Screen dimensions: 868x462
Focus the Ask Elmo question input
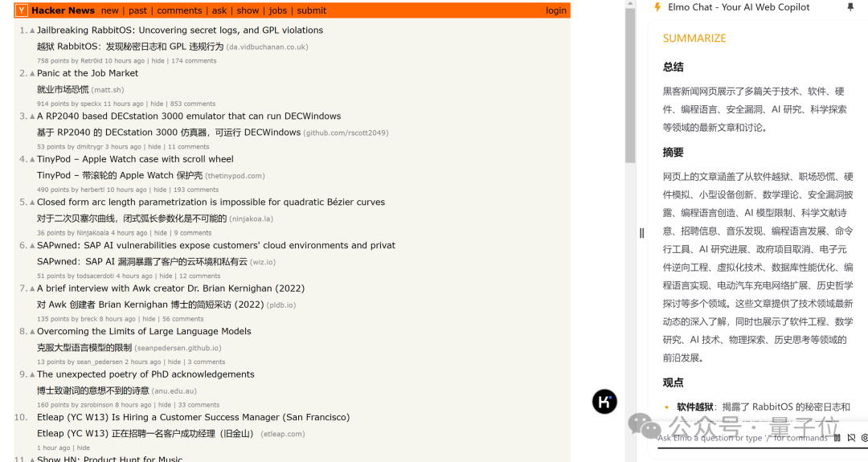pos(742,438)
